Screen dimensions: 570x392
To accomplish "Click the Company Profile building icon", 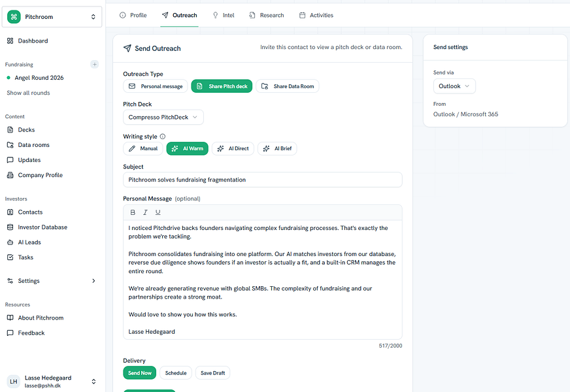I will [x=10, y=175].
